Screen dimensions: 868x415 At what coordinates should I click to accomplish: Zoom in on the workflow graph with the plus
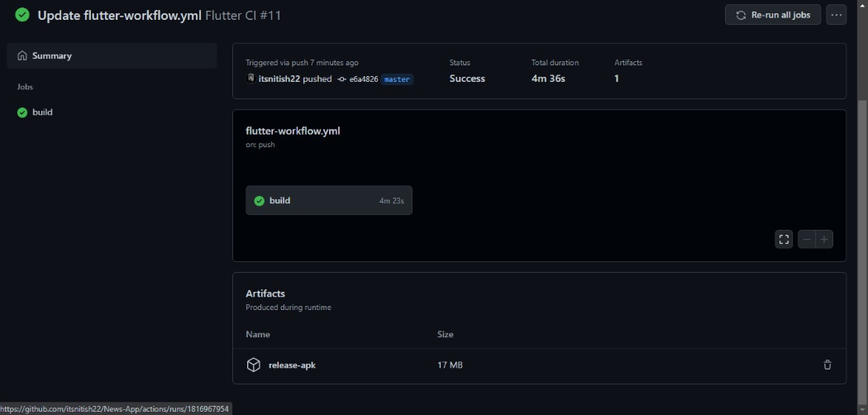pos(824,239)
